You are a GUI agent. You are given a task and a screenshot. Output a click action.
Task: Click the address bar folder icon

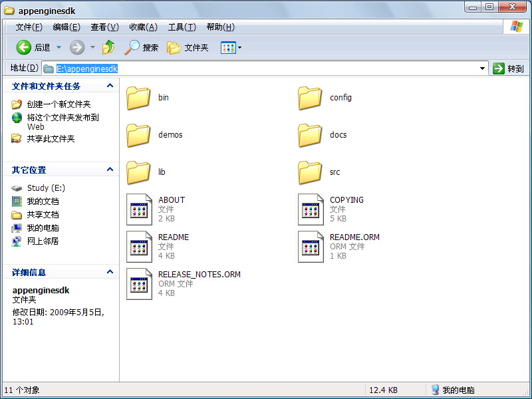pos(49,69)
